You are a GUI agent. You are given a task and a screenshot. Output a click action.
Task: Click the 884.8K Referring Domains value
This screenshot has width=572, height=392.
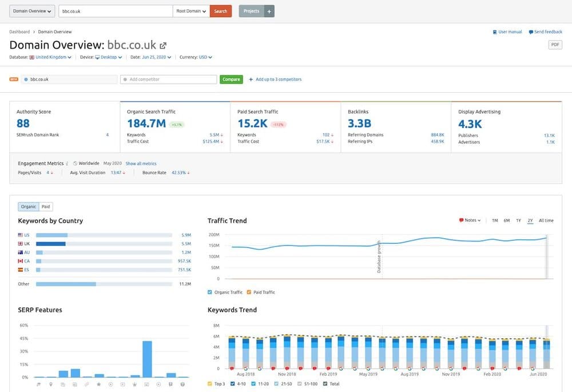[x=438, y=135]
